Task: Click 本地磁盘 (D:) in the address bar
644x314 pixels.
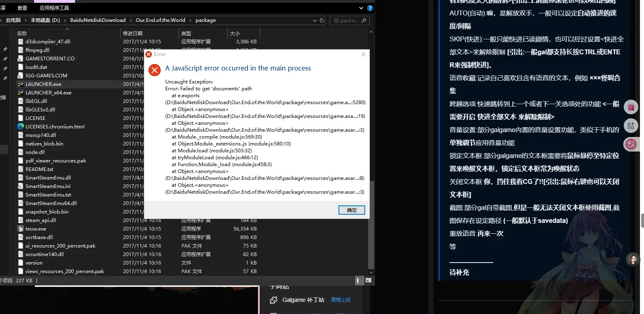Action: (x=45, y=20)
